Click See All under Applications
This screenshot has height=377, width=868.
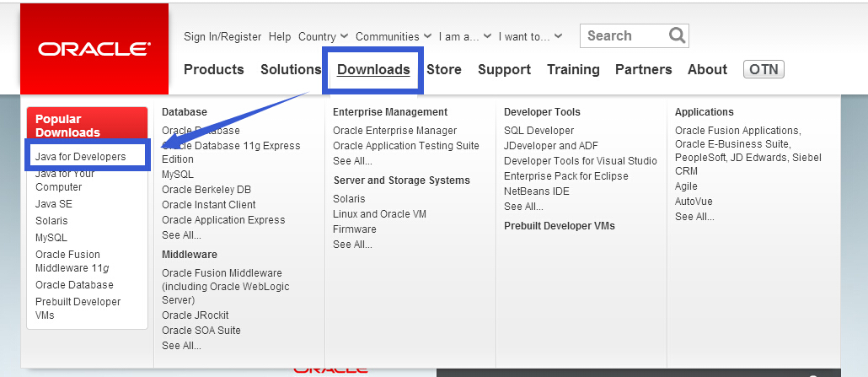click(694, 217)
